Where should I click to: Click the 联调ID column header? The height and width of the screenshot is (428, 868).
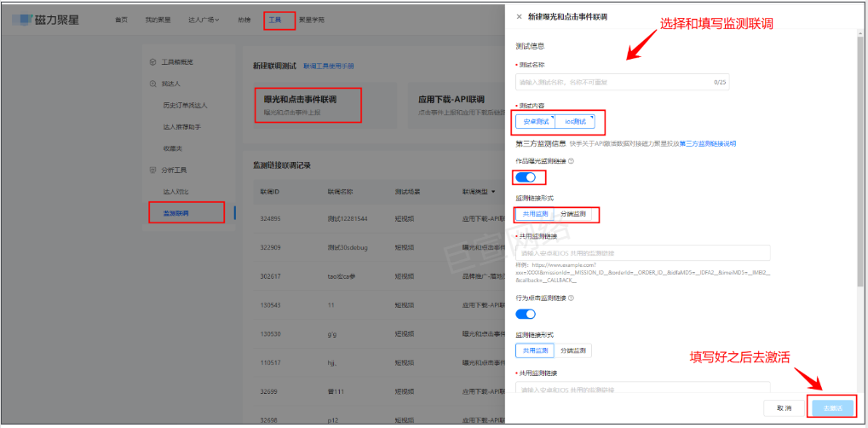pos(269,192)
